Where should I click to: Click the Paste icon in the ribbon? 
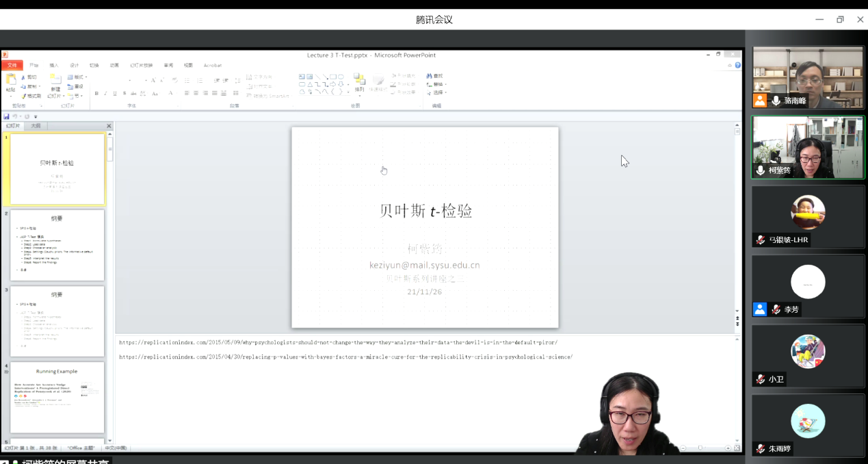[11, 80]
